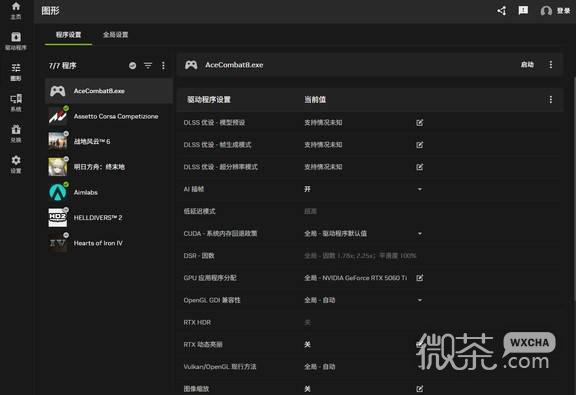Viewport: 576px width, 395px height.
Task: Open the 系统 system sidebar section
Action: pos(16,103)
